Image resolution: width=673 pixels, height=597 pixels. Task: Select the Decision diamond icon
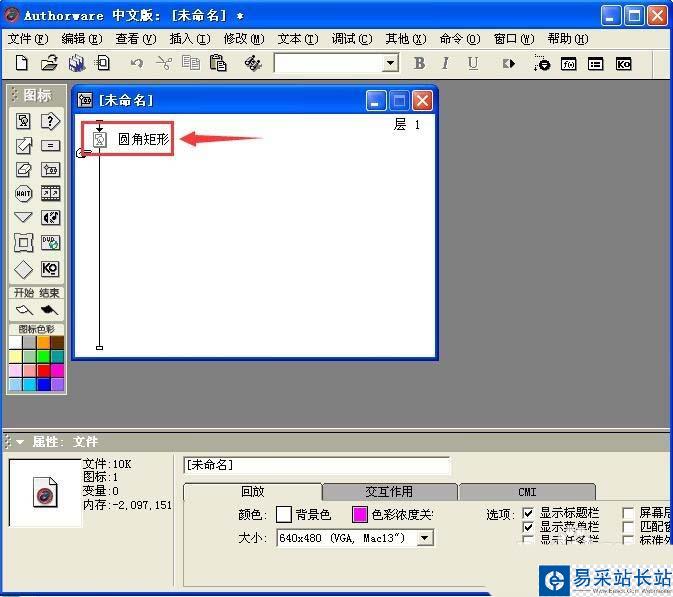click(23, 269)
